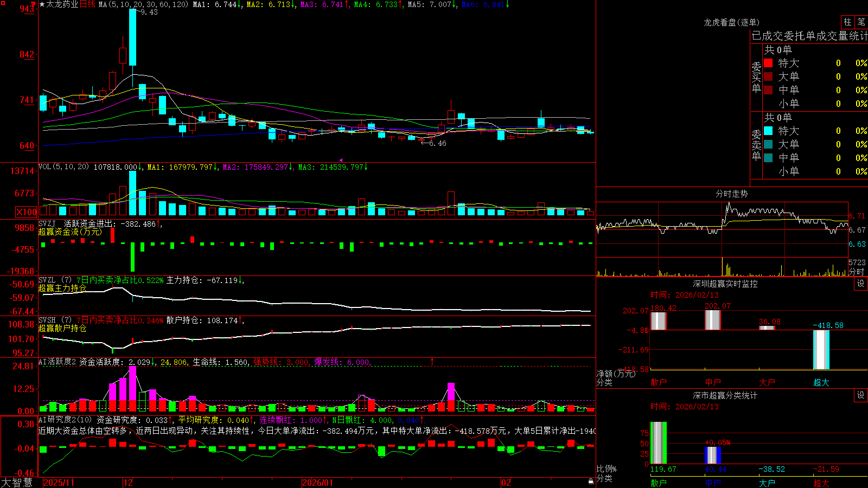The height and width of the screenshot is (488, 868).
Task: Click the -21.59 超大 ratio value
Action: tap(826, 469)
